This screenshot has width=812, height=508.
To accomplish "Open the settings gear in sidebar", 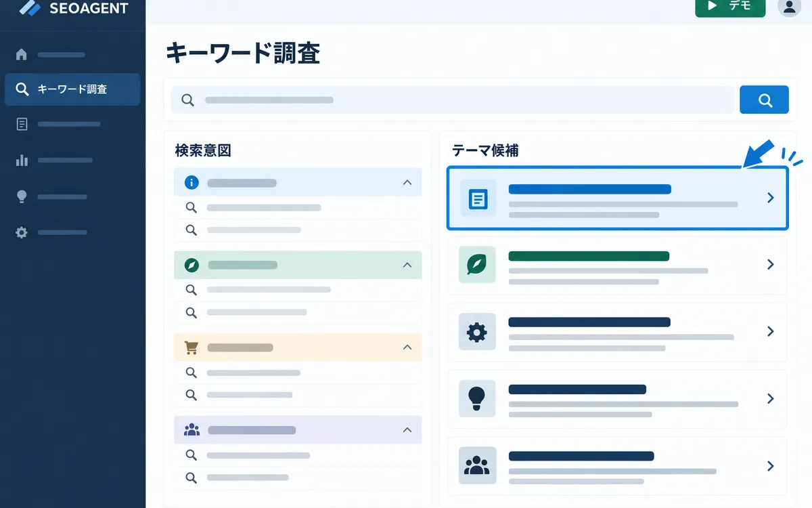I will point(22,232).
